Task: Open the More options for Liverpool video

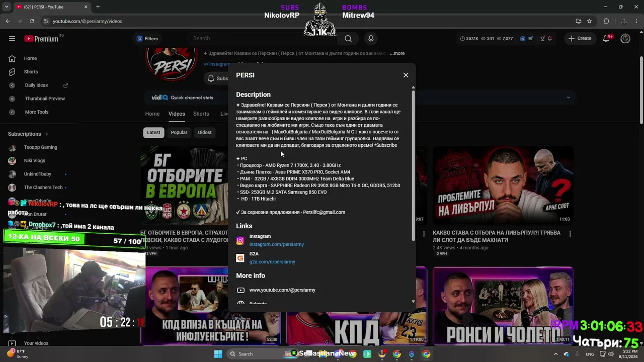Action: point(570,234)
